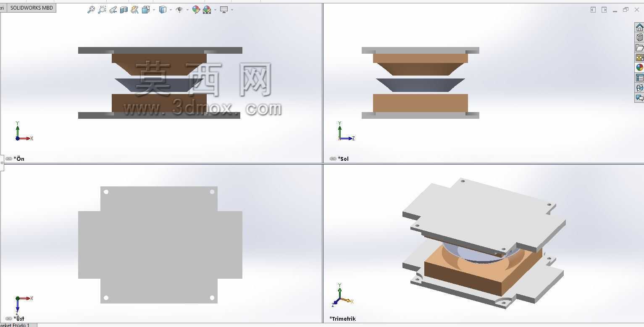Click the Hide/Show Items eye icon
This screenshot has height=327, width=644.
click(179, 10)
